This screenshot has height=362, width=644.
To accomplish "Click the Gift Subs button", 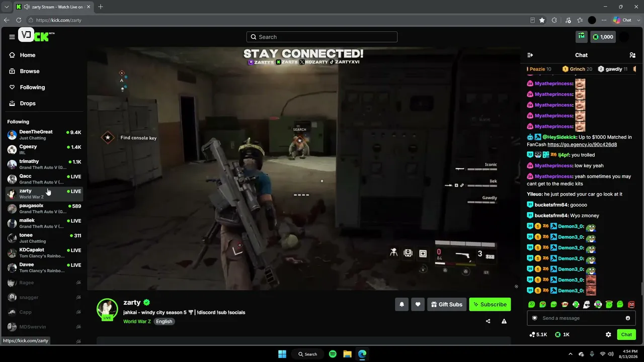I will tap(447, 304).
